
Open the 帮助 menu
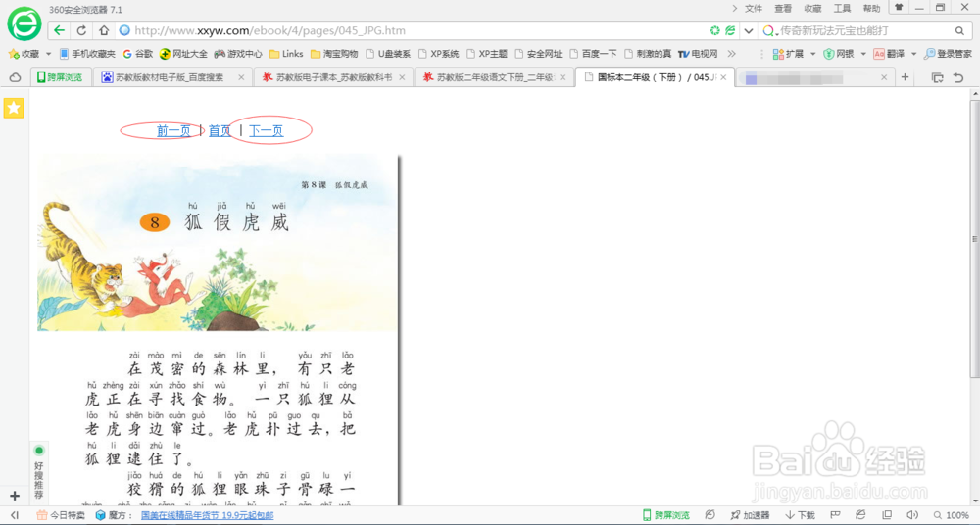tap(871, 8)
